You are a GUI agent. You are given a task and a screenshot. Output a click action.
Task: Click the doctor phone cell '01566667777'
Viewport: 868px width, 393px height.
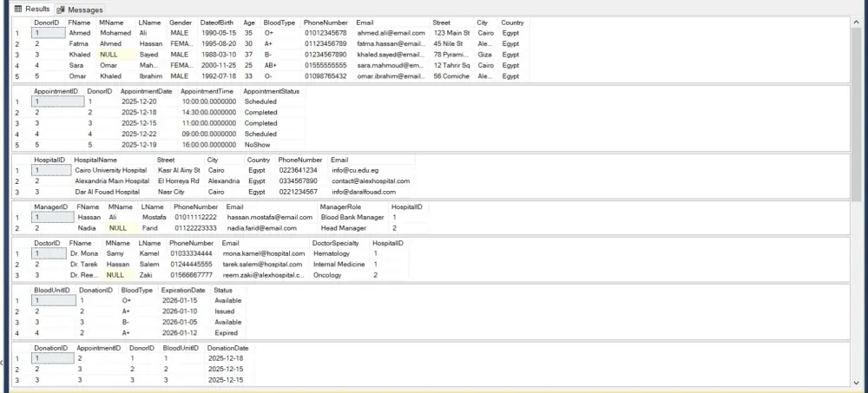coord(191,275)
